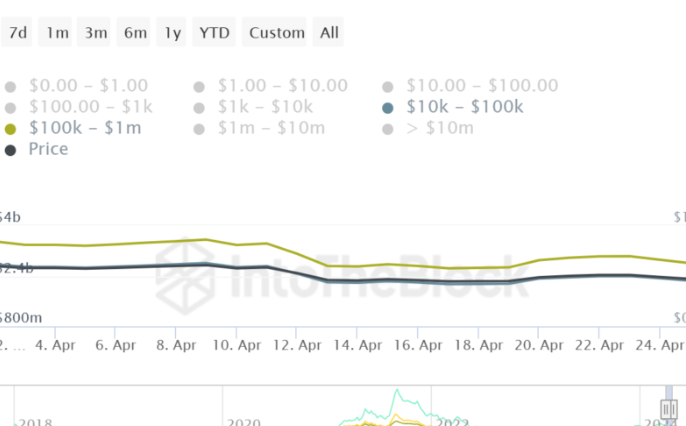Show All historical data
Screen dimensions: 686x426
click(329, 33)
